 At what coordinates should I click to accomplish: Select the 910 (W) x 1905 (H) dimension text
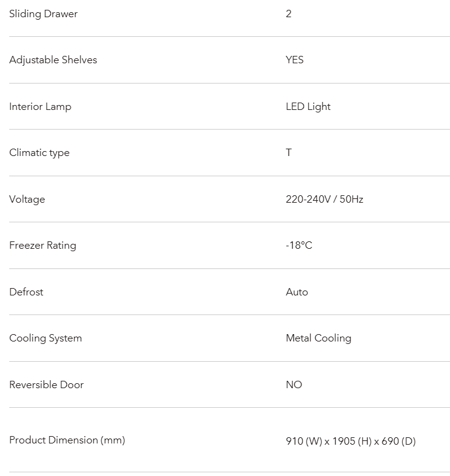click(x=329, y=441)
